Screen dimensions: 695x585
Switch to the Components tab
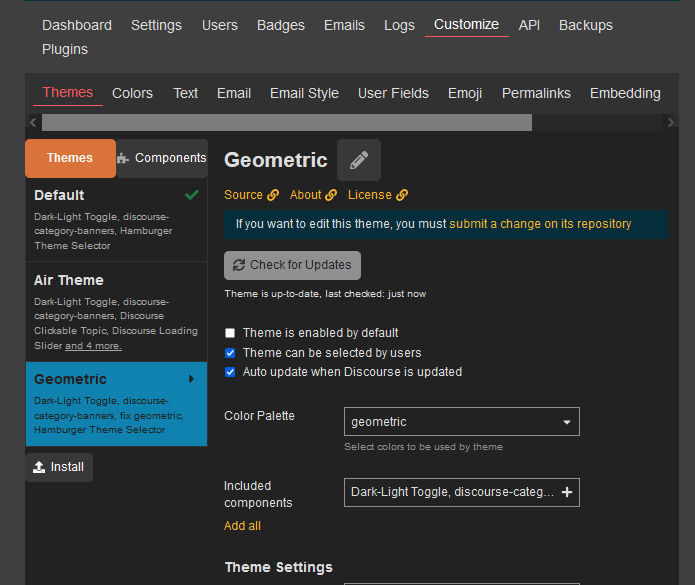coord(162,158)
